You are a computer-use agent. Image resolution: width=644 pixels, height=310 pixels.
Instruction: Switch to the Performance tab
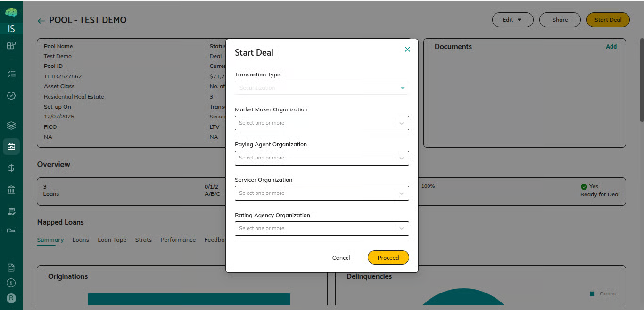178,240
